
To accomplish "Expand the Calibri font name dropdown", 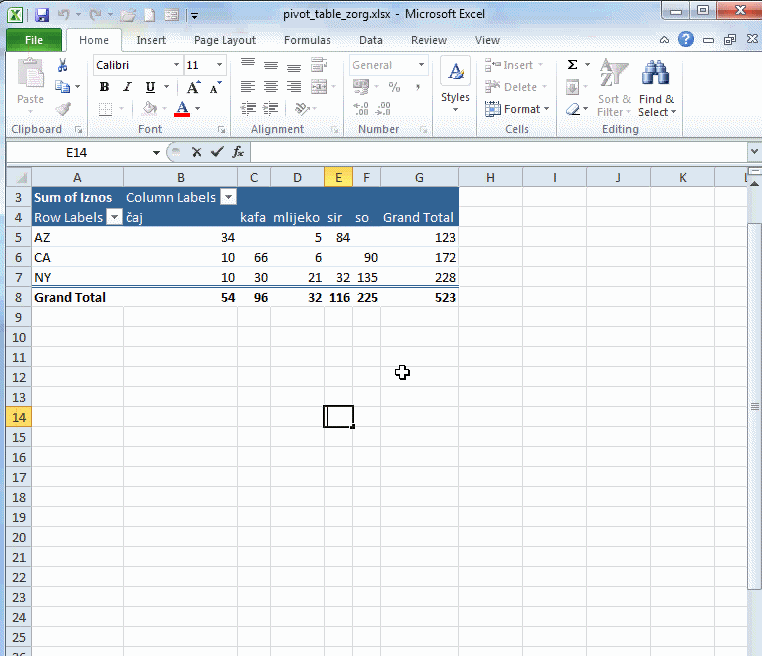I will [177, 65].
